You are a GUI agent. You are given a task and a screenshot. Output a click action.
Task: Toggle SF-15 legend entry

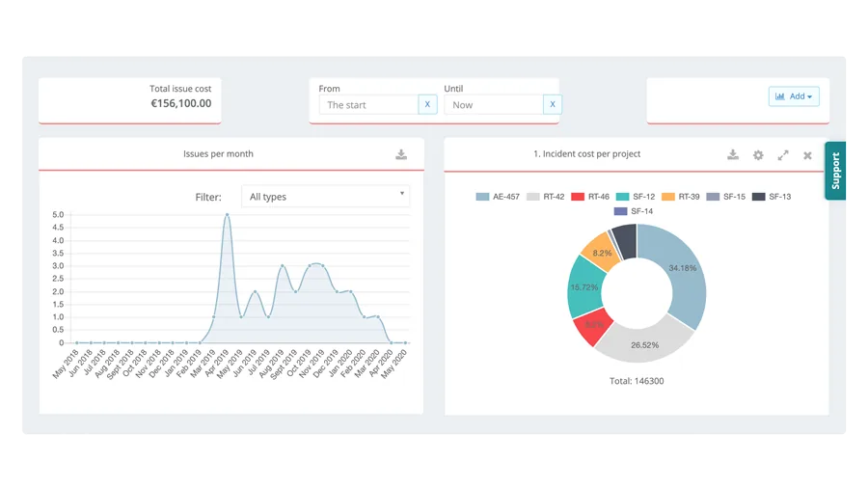[x=725, y=197]
